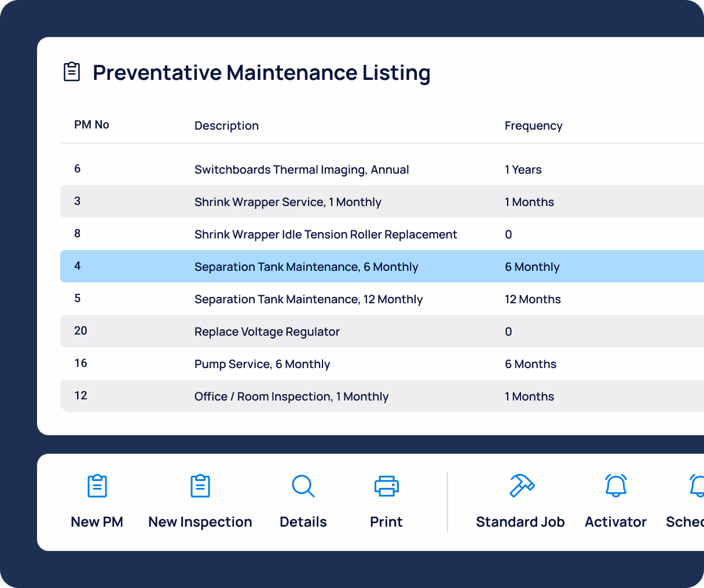Click the Details magnifier icon
The image size is (704, 588).
(303, 486)
